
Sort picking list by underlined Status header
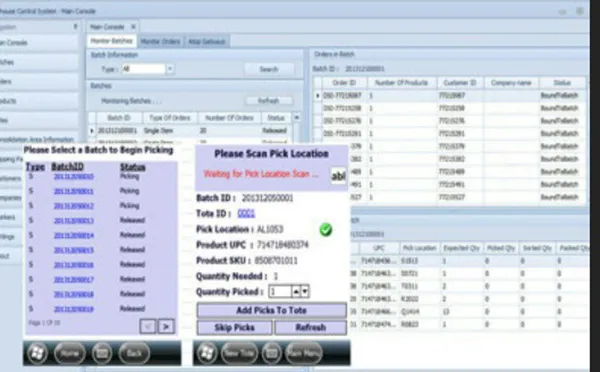click(x=133, y=167)
